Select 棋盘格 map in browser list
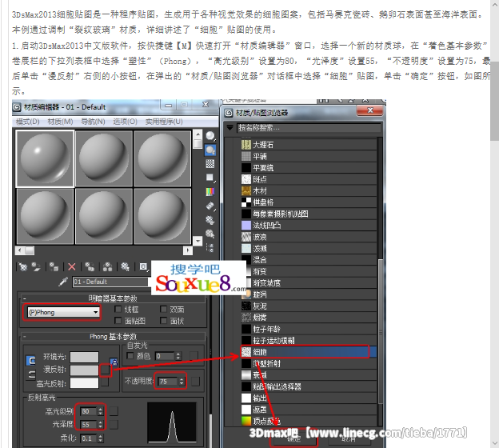The width and height of the screenshot is (499, 448). [x=309, y=202]
